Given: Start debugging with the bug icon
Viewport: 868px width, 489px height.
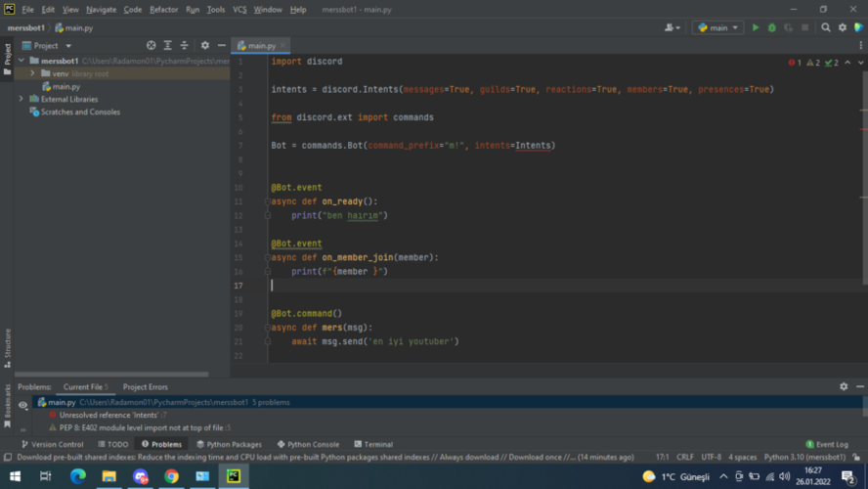Looking at the screenshot, I should pos(771,27).
